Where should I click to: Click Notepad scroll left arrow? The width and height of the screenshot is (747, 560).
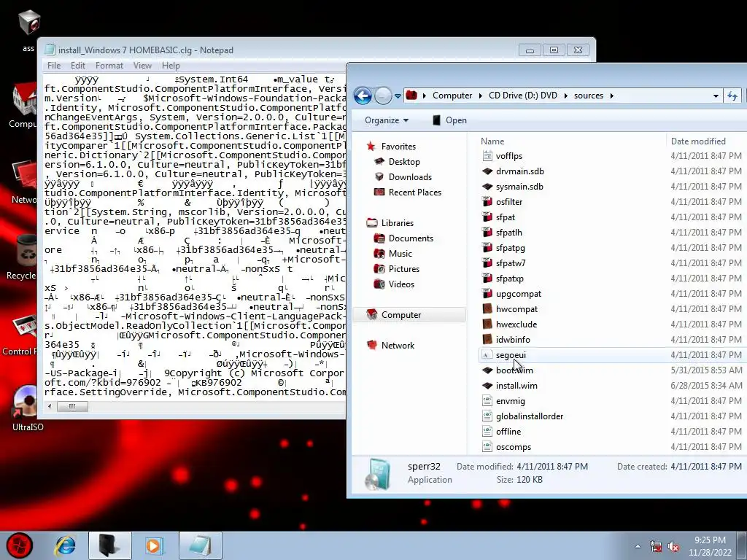coord(50,407)
